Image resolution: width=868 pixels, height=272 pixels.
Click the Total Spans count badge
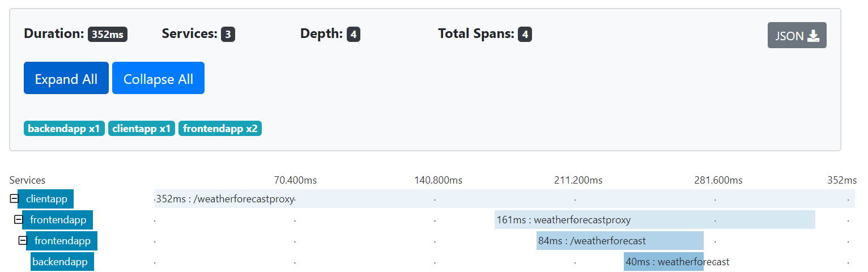point(525,35)
